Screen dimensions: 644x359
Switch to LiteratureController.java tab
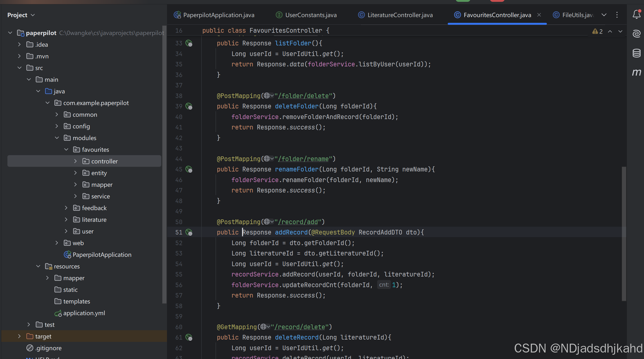point(400,15)
